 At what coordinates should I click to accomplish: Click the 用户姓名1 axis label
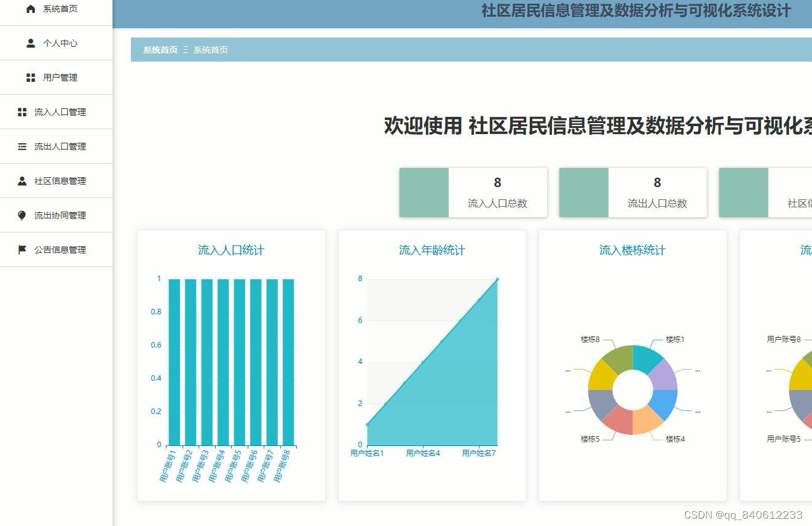[367, 453]
